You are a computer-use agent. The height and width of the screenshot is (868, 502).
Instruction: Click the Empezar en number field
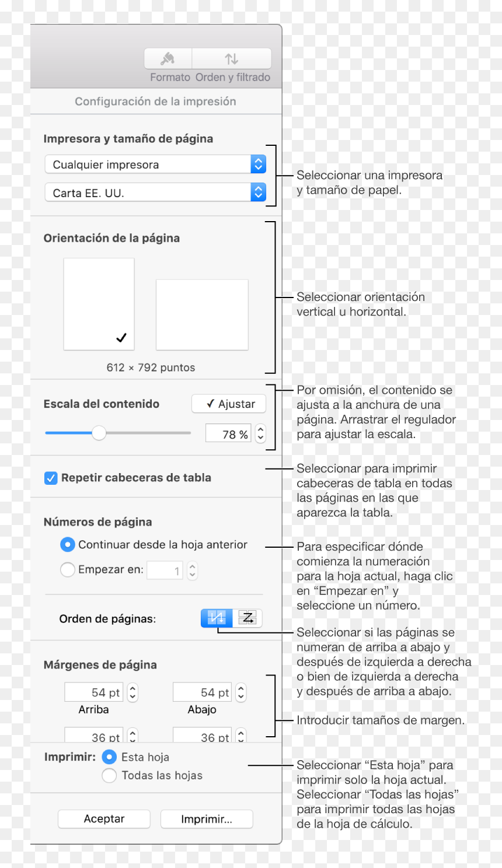point(165,570)
